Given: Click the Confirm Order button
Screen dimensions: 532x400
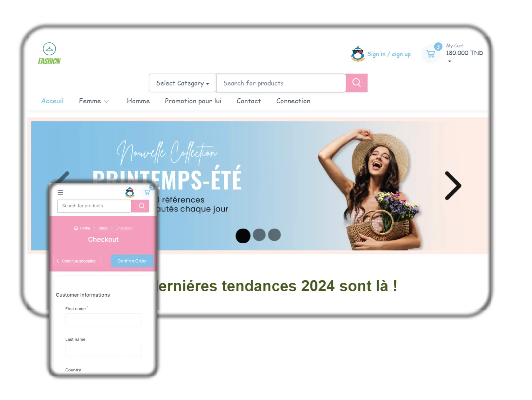Looking at the screenshot, I should [132, 261].
